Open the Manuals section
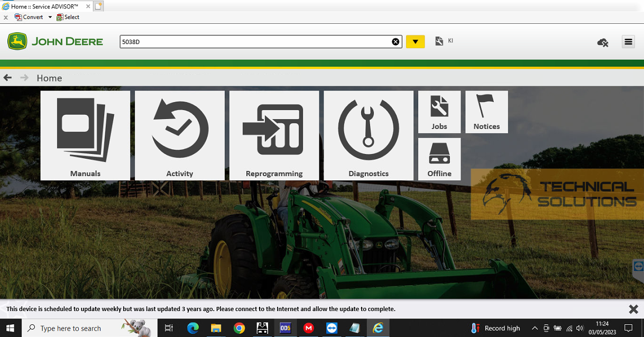The width and height of the screenshot is (644, 337). tap(85, 135)
